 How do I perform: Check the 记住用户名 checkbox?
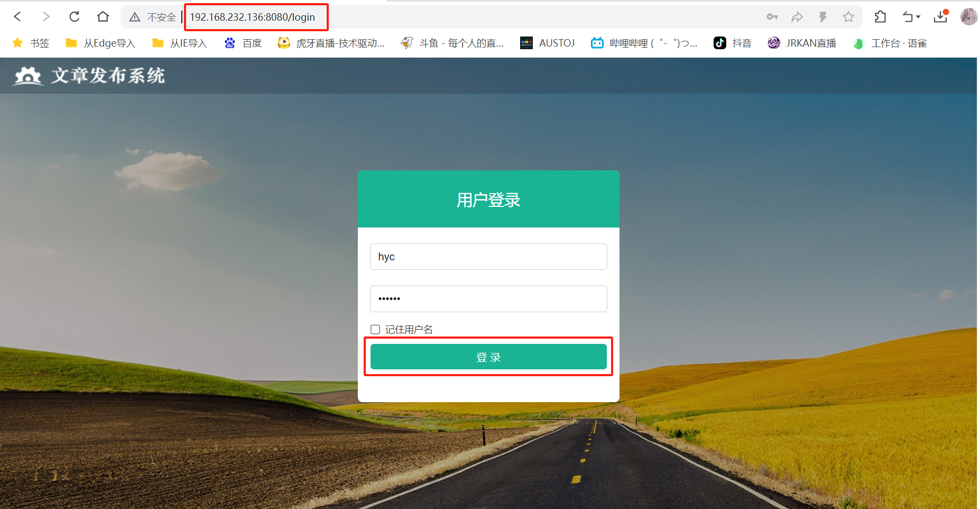(x=375, y=330)
